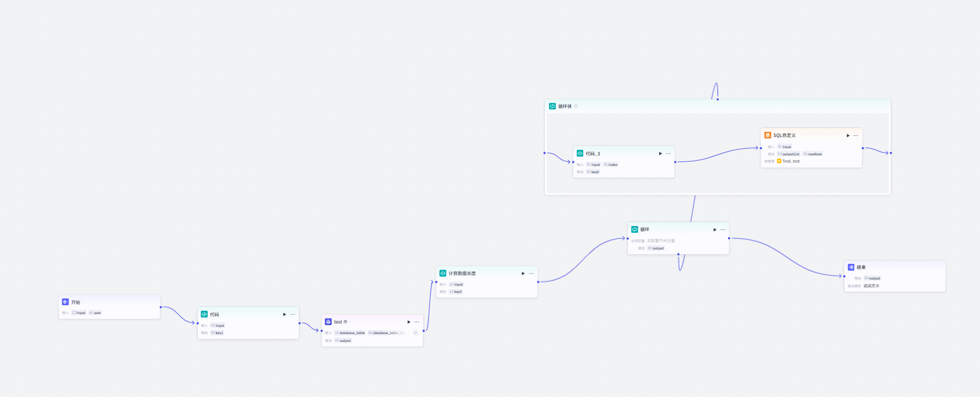This screenshot has height=397, width=980.
Task: Run the 循环 loop node
Action: 715,229
